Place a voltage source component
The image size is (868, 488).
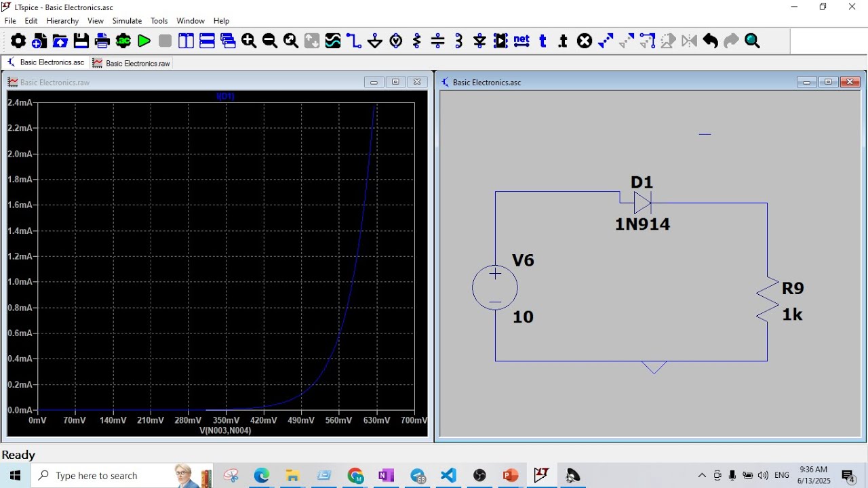[396, 41]
